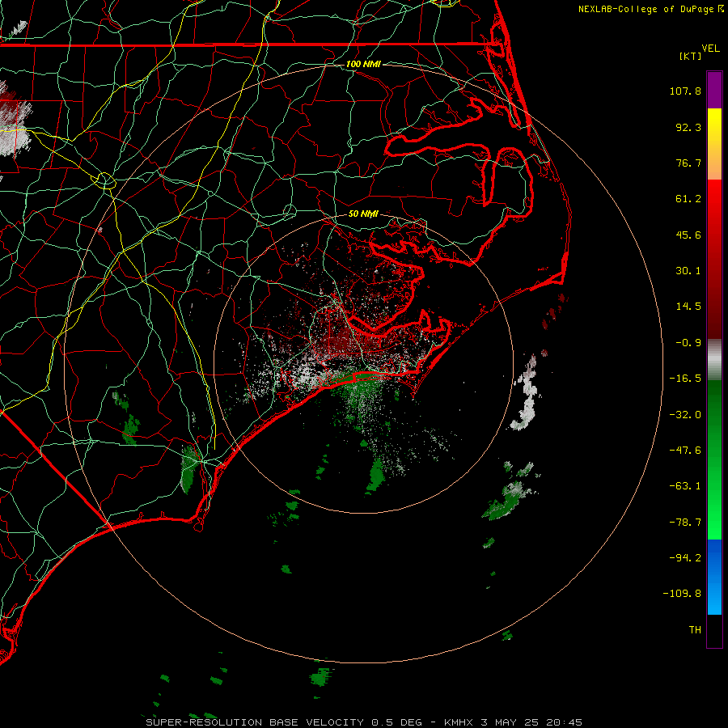Select the -32.0 scale value
728x728 pixels.
pyautogui.click(x=685, y=415)
